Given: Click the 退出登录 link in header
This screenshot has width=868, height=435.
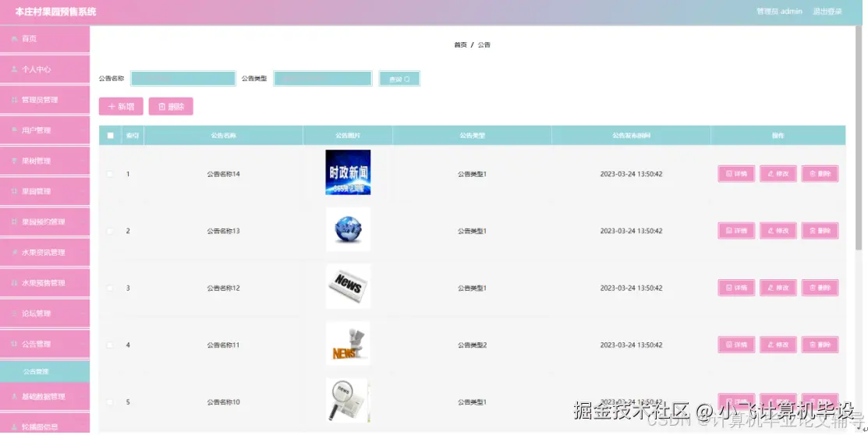Looking at the screenshot, I should tap(827, 11).
